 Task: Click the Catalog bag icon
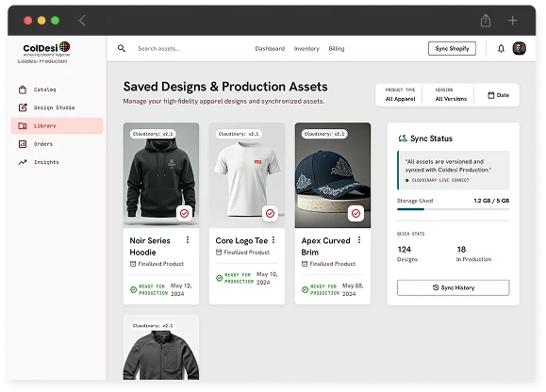click(23, 90)
